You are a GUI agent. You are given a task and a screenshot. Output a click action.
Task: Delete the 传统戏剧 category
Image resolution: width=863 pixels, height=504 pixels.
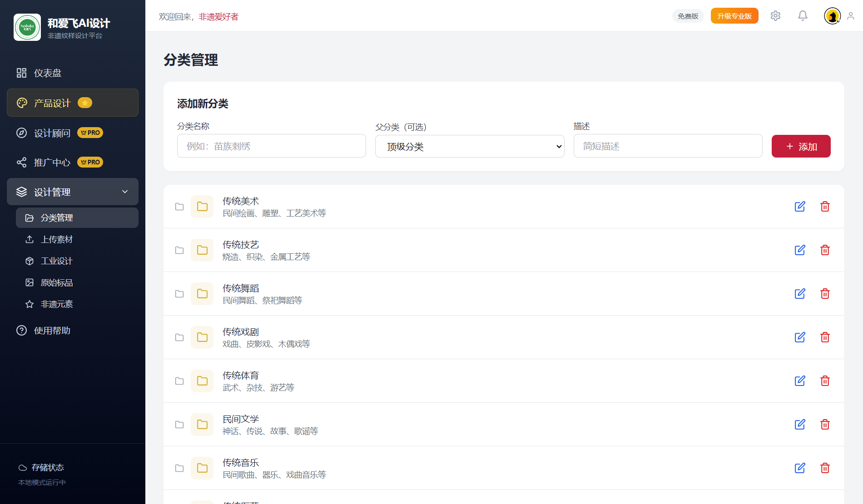825,337
